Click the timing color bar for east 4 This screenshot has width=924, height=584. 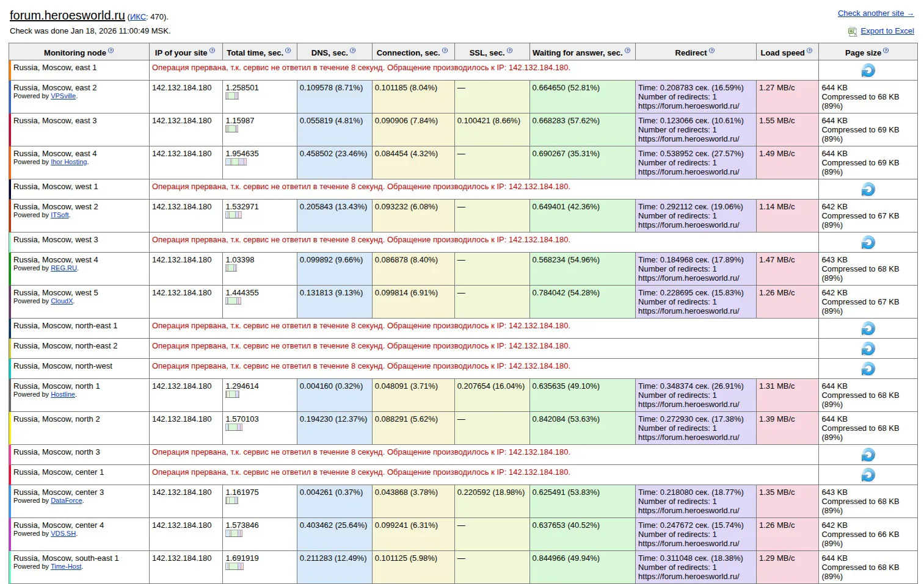pyautogui.click(x=236, y=162)
